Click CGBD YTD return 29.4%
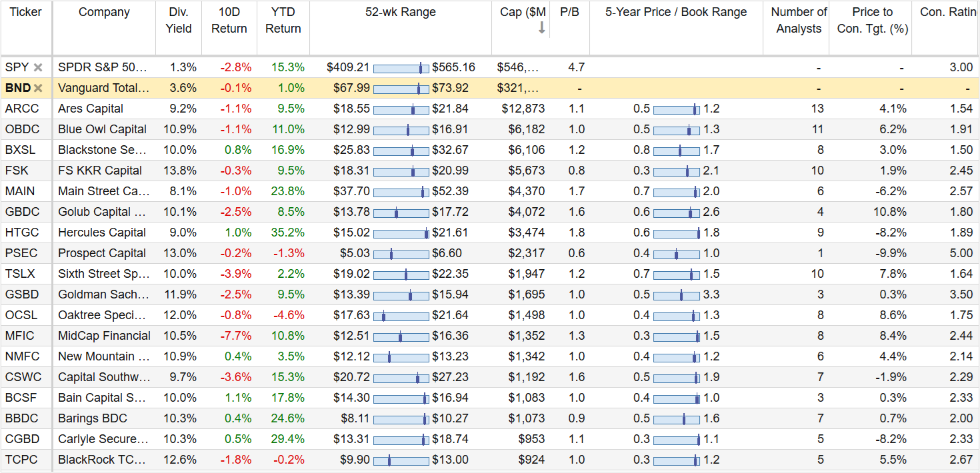 tap(288, 439)
